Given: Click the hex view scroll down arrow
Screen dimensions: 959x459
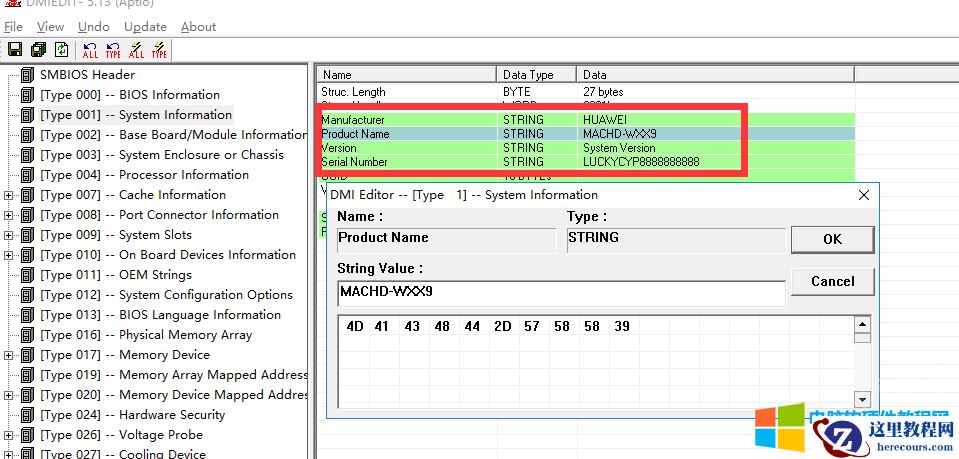Looking at the screenshot, I should pyautogui.click(x=863, y=399).
